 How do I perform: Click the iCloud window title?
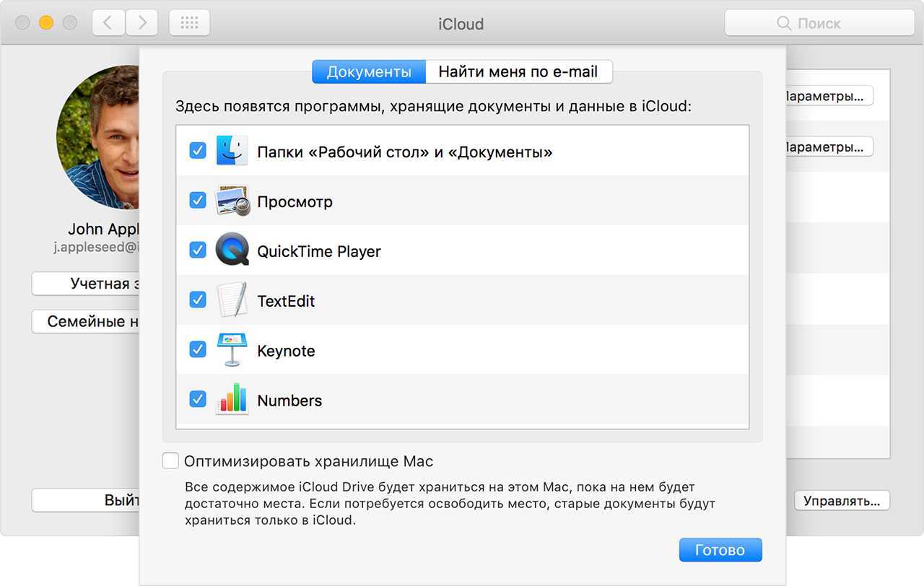click(461, 24)
